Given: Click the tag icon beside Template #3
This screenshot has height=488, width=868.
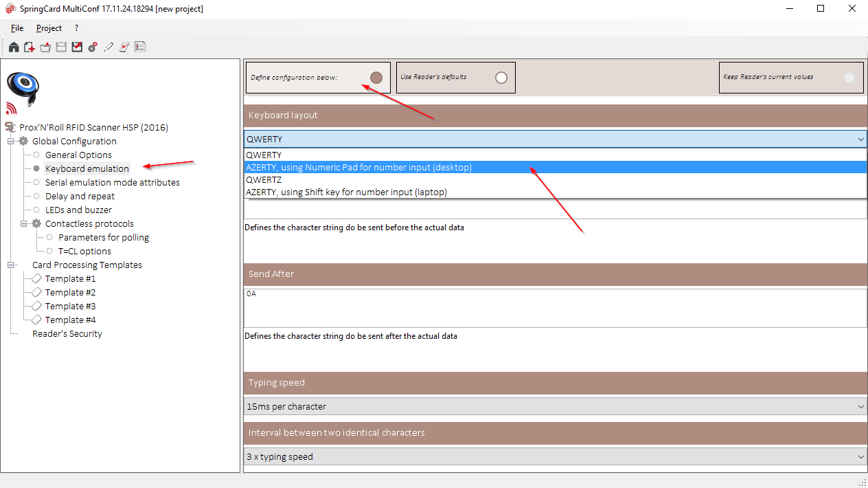Looking at the screenshot, I should click(x=37, y=306).
